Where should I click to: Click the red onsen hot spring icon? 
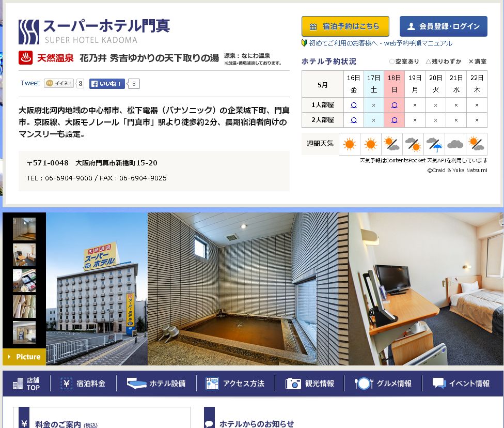(x=25, y=57)
